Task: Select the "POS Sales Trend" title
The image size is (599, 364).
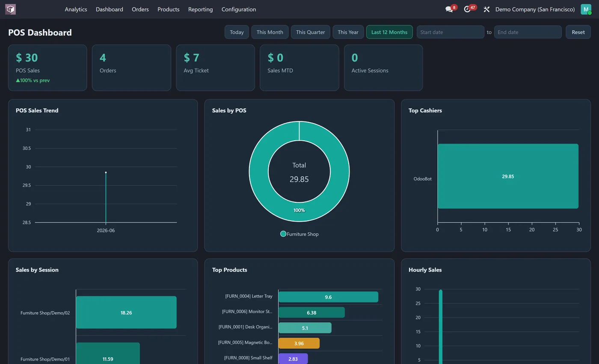Action: 37,110
